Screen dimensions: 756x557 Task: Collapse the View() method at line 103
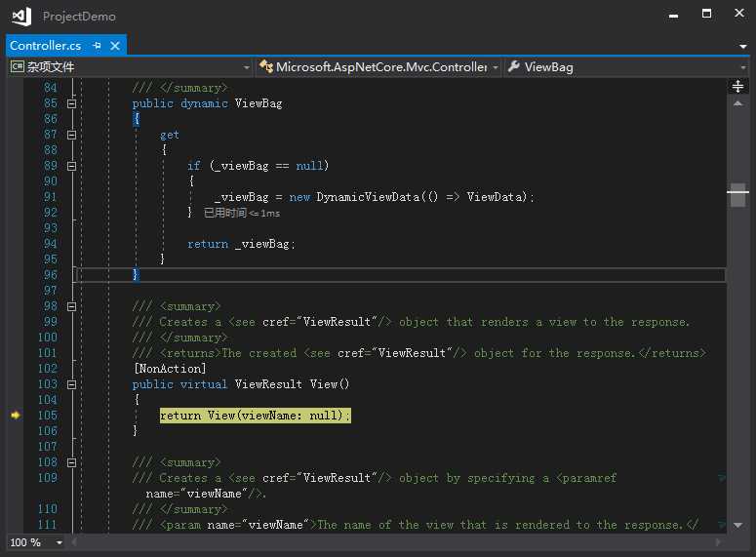click(x=72, y=385)
